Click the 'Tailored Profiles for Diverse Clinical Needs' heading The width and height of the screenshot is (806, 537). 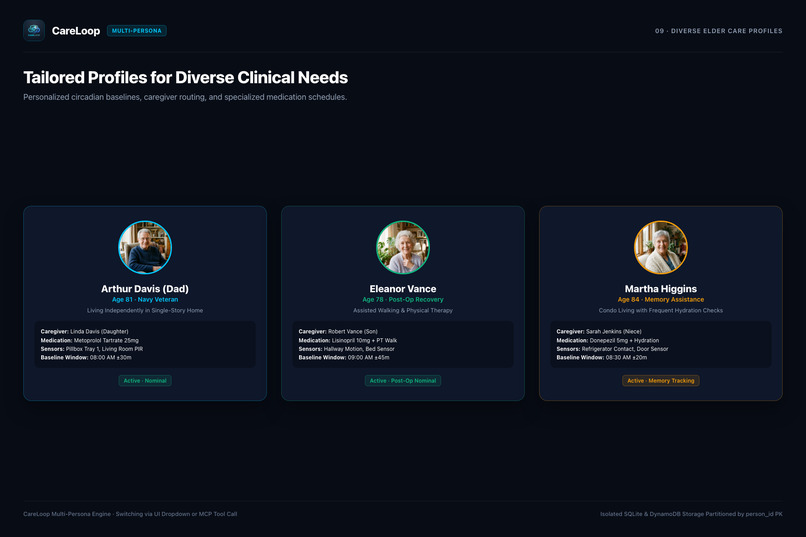(186, 78)
